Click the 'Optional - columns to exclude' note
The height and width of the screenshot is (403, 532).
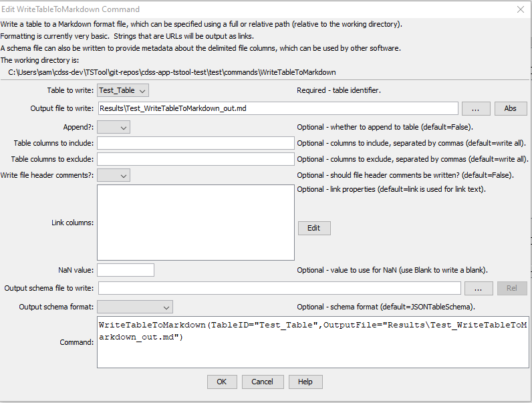(412, 159)
